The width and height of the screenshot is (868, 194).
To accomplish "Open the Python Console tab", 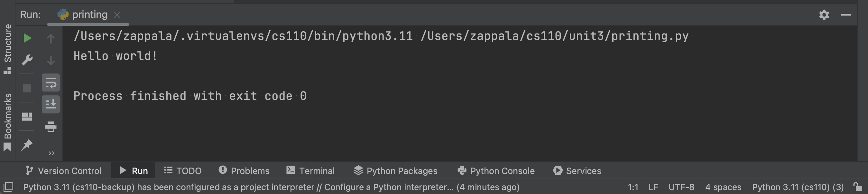I will pyautogui.click(x=496, y=171).
